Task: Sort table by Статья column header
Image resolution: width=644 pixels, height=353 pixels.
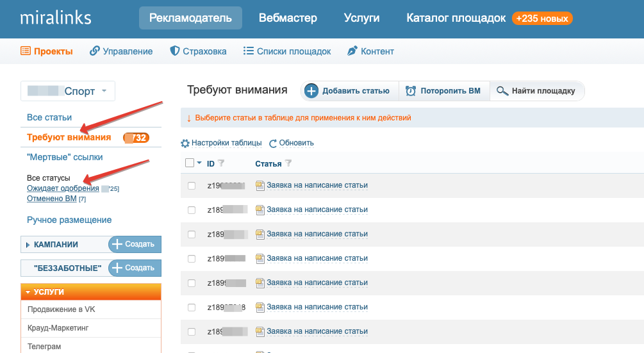Action: (x=268, y=164)
